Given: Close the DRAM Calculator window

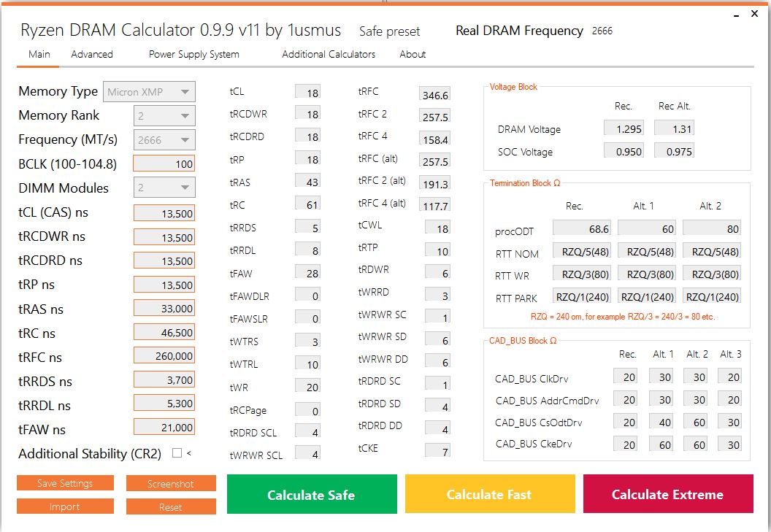Looking at the screenshot, I should (x=755, y=14).
